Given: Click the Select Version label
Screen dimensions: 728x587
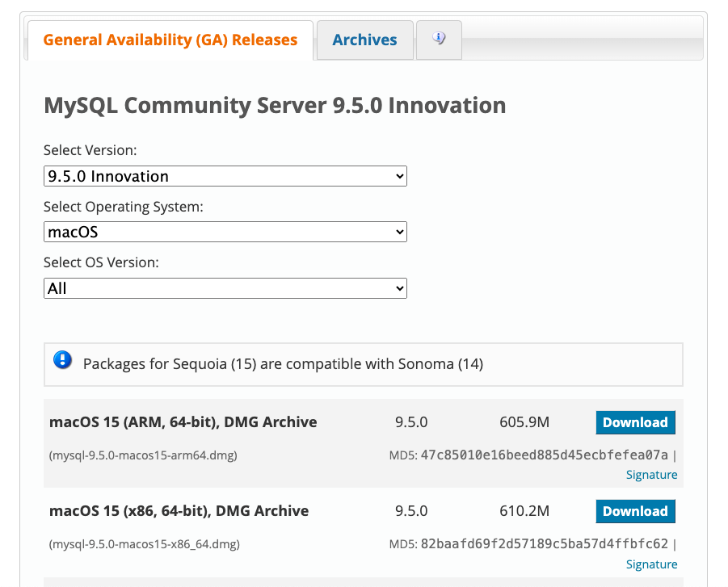Looking at the screenshot, I should click(x=90, y=150).
